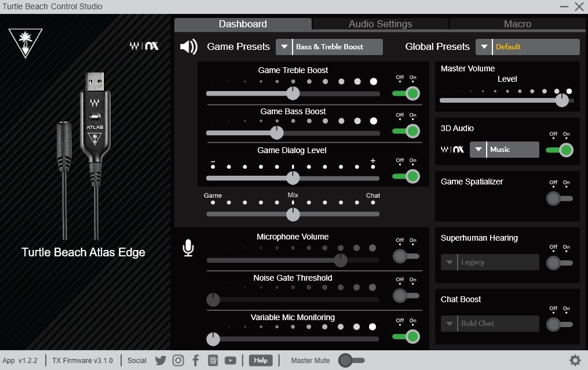The height and width of the screenshot is (370, 588).
Task: Click the Master Volume Level slider handle
Action: coord(562,100)
